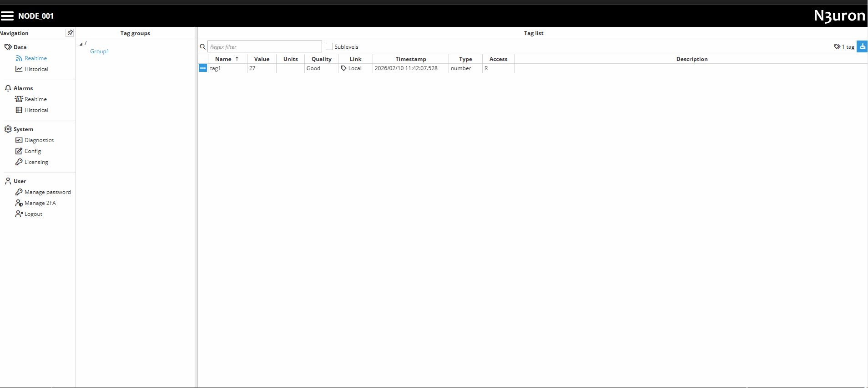The height and width of the screenshot is (388, 868).
Task: Pin the Navigation panel
Action: [70, 33]
